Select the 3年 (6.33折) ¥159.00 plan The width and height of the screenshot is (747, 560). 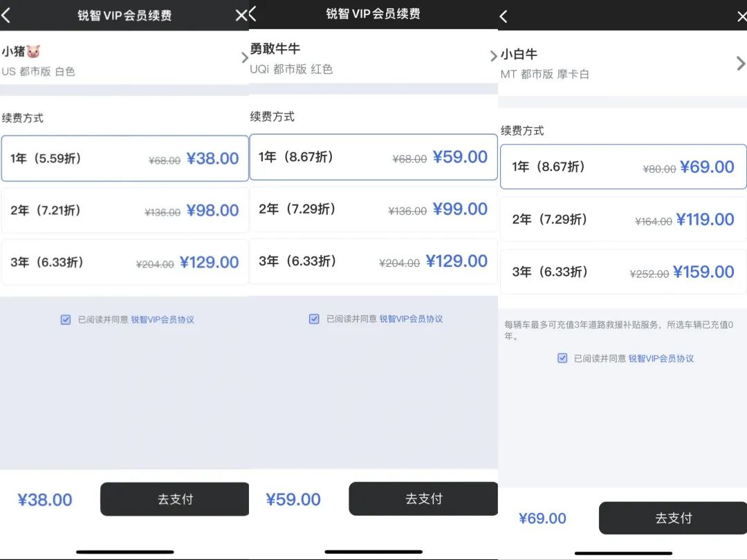coord(623,272)
